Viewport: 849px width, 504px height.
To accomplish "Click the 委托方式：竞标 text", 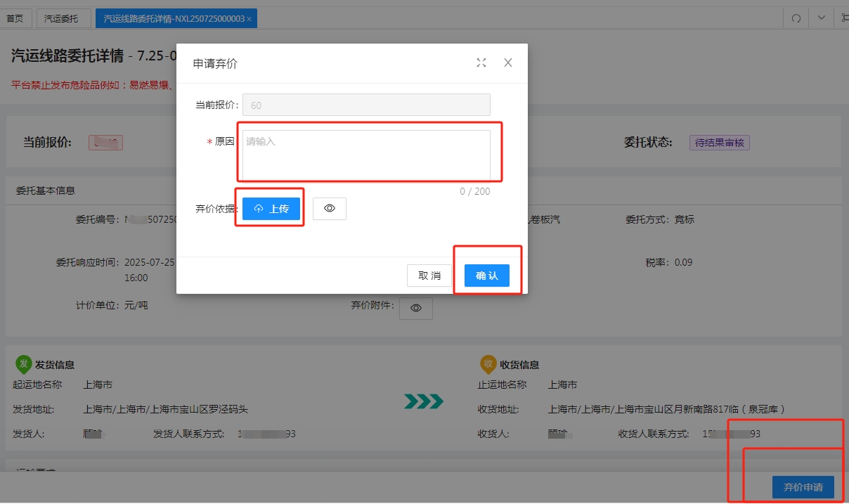I will [660, 219].
